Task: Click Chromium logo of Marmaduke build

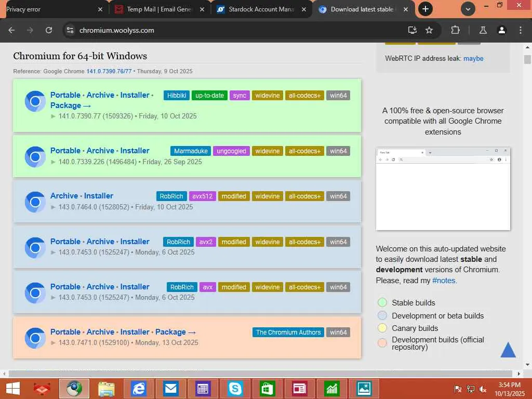Action: tap(35, 157)
